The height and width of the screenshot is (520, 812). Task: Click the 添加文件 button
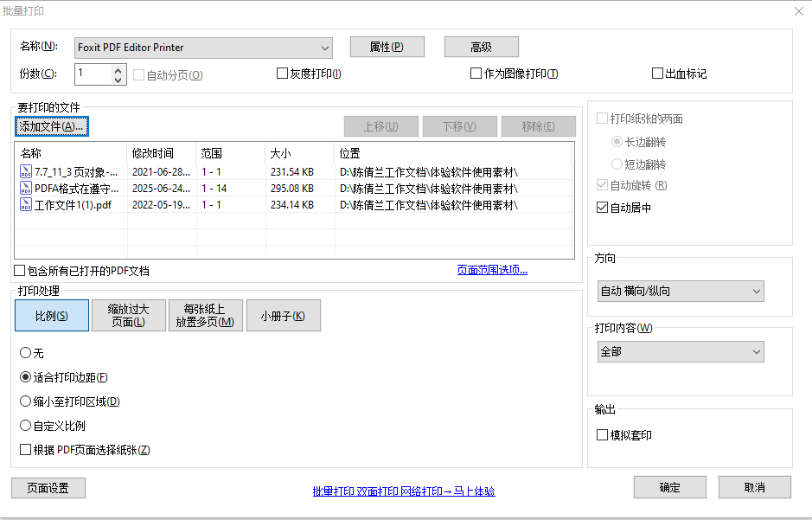(52, 126)
